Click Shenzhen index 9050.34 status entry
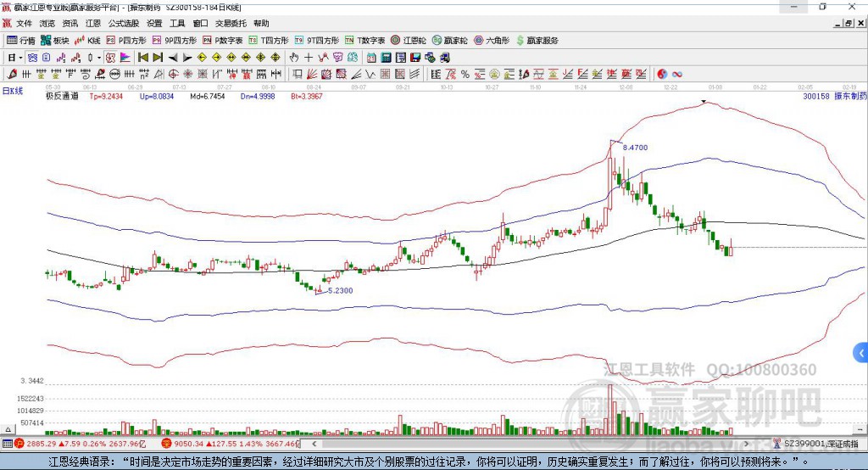Viewport: 868px width, 470px height. (x=231, y=444)
